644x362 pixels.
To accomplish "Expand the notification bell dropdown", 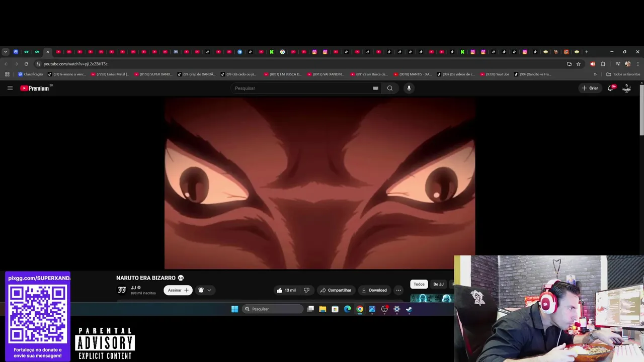I will pos(205,290).
